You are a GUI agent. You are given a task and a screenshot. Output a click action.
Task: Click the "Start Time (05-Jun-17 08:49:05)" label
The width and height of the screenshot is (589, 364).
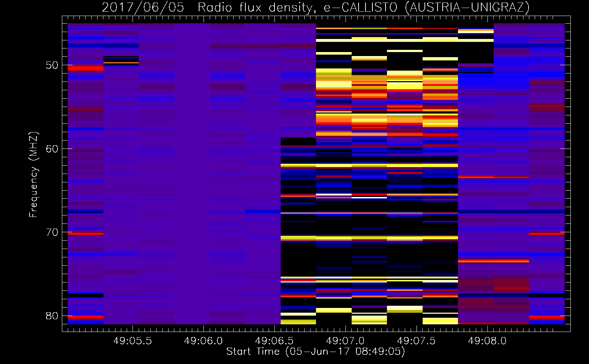[316, 352]
